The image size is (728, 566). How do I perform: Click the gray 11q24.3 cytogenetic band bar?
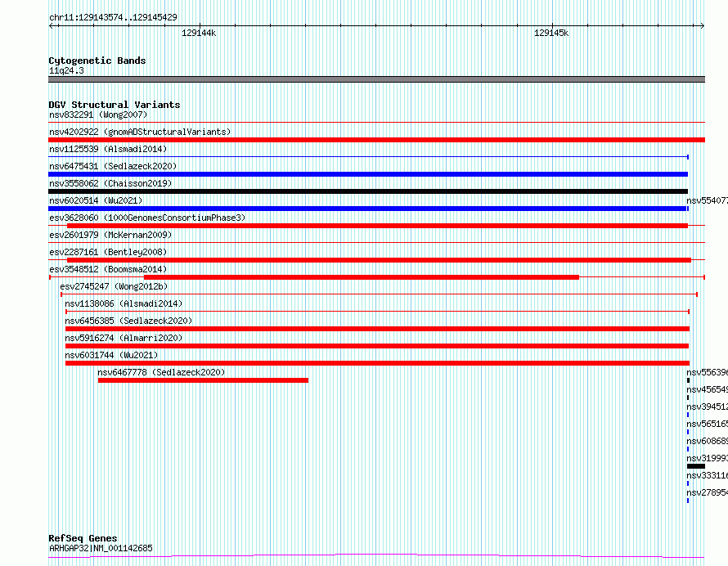(x=376, y=79)
